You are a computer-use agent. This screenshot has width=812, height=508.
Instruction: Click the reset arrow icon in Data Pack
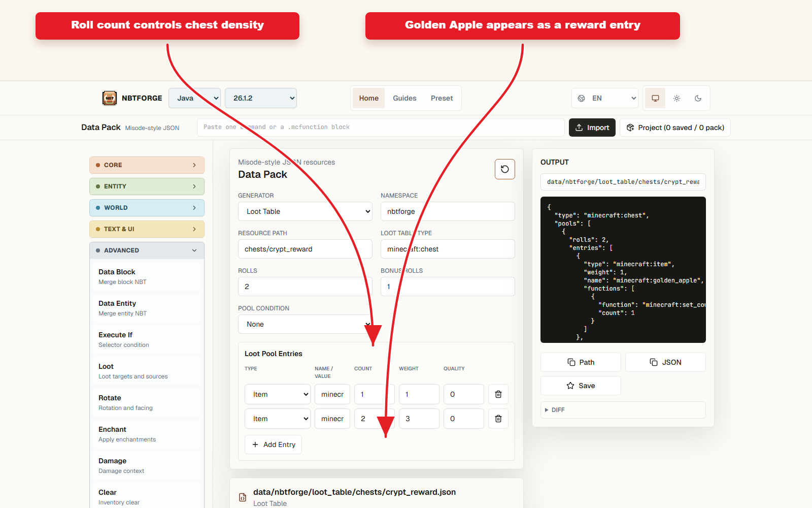tap(505, 169)
